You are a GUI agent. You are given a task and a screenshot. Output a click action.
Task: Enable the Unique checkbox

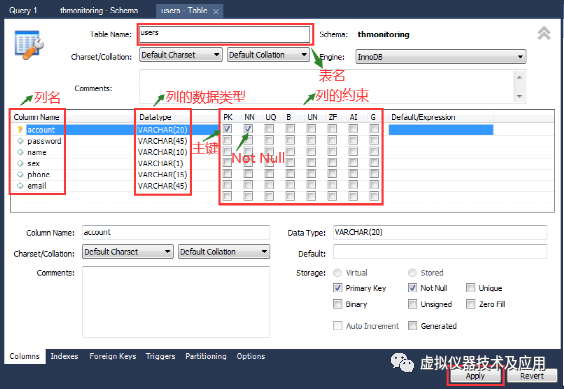pyautogui.click(x=470, y=288)
